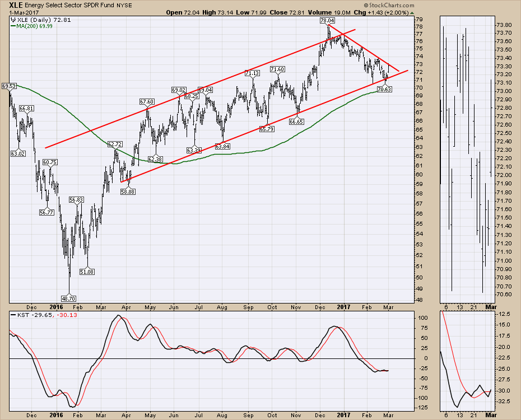Click the 60.75 price label
The image size is (521, 420).
[50, 162]
